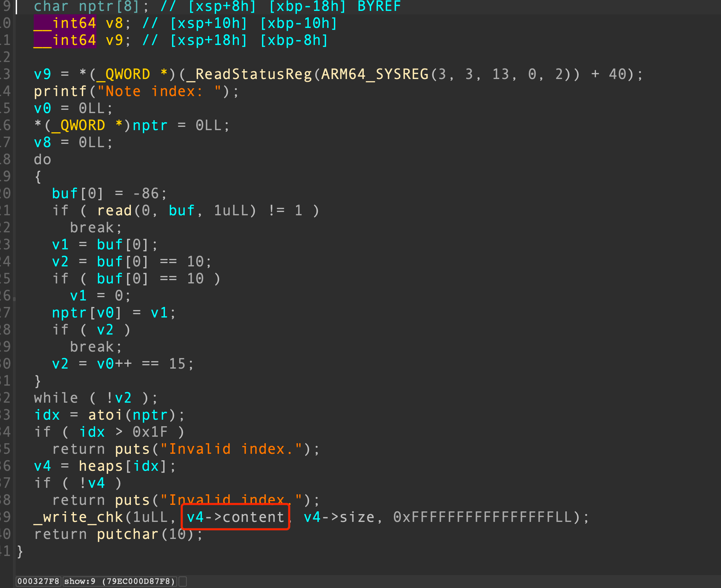
Task: Click the 000327F8 address in status bar
Action: point(38,581)
